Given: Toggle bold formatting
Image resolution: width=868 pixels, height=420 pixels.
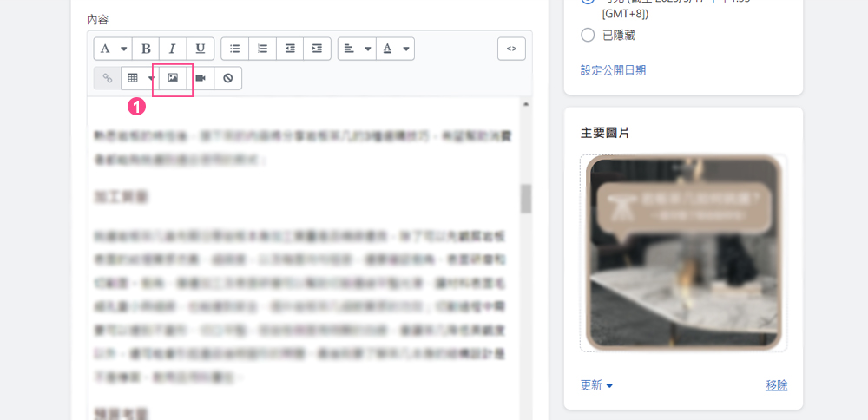Looking at the screenshot, I should pyautogui.click(x=146, y=49).
